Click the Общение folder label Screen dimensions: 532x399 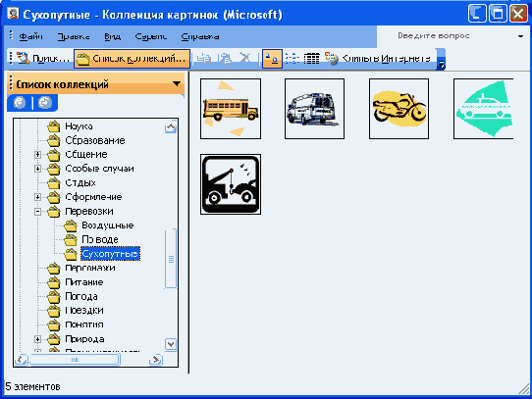86,154
